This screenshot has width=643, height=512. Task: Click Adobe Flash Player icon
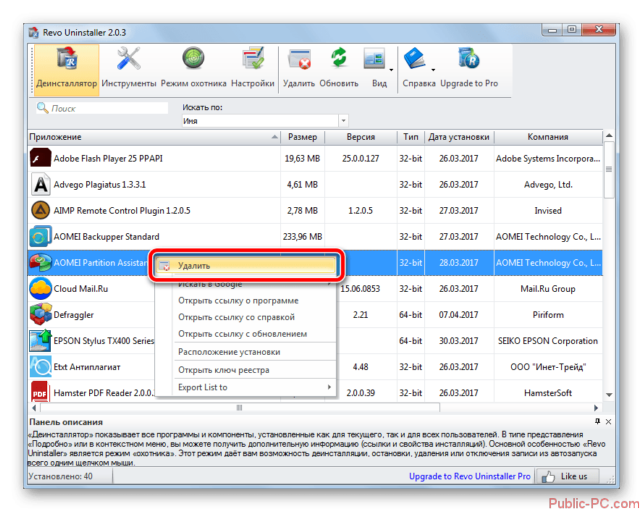(x=40, y=159)
